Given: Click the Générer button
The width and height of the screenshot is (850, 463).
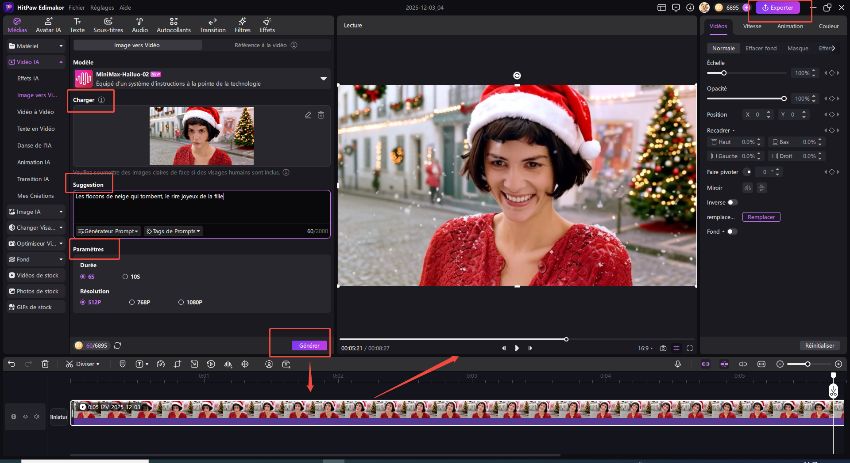Looking at the screenshot, I should coord(310,345).
